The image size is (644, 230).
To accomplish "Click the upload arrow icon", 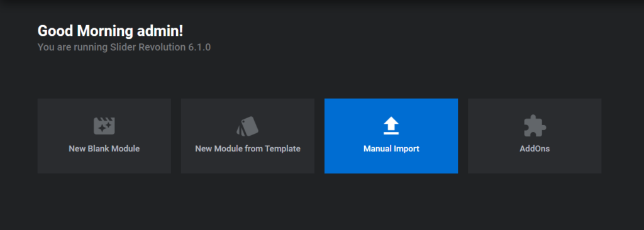I will point(391,126).
